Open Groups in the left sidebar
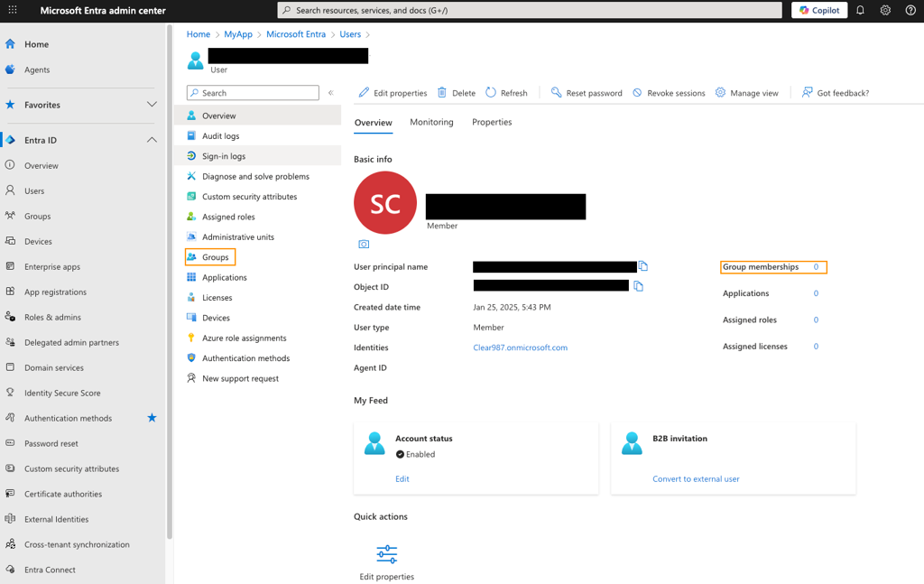This screenshot has height=584, width=924. coord(38,217)
